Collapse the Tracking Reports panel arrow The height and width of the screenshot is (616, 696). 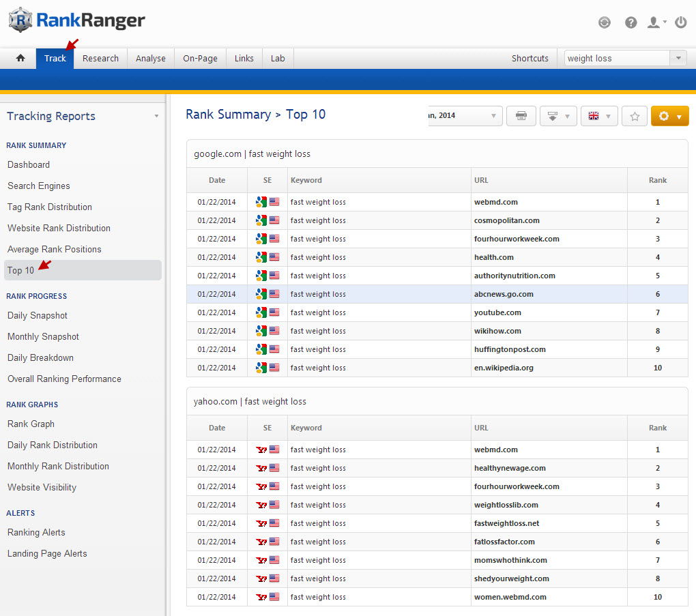(156, 117)
